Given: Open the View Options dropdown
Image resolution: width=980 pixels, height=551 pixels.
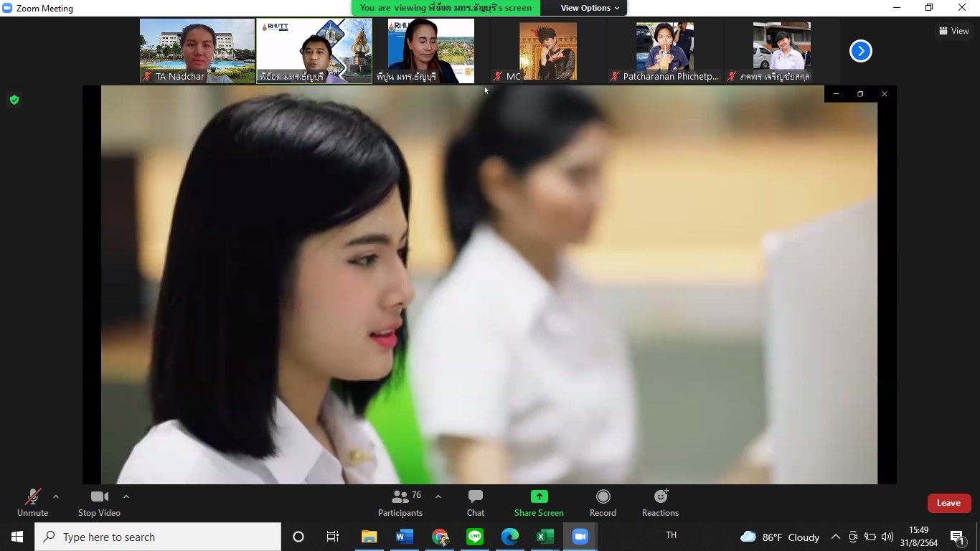Looking at the screenshot, I should tap(590, 8).
